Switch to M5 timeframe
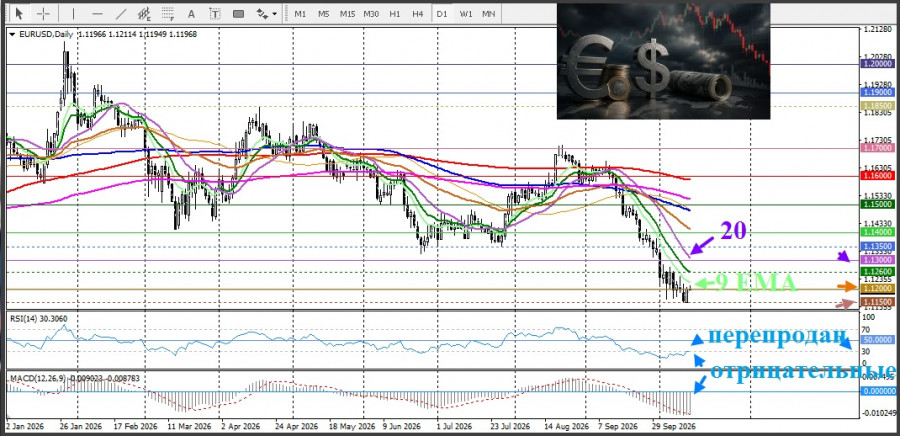Image resolution: width=900 pixels, height=436 pixels. (x=324, y=13)
